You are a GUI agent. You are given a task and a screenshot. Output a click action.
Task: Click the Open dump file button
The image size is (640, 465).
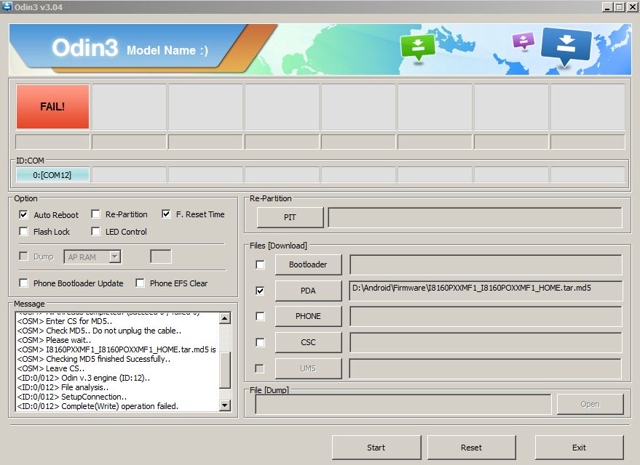590,404
